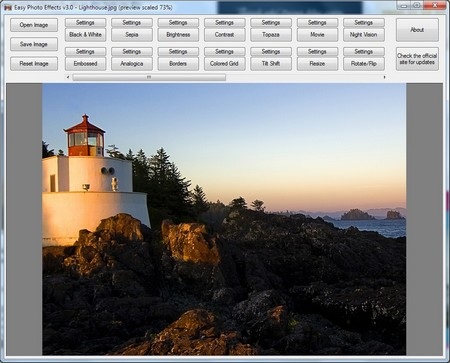
Task: Apply the Colored Grid effect
Action: tap(224, 64)
